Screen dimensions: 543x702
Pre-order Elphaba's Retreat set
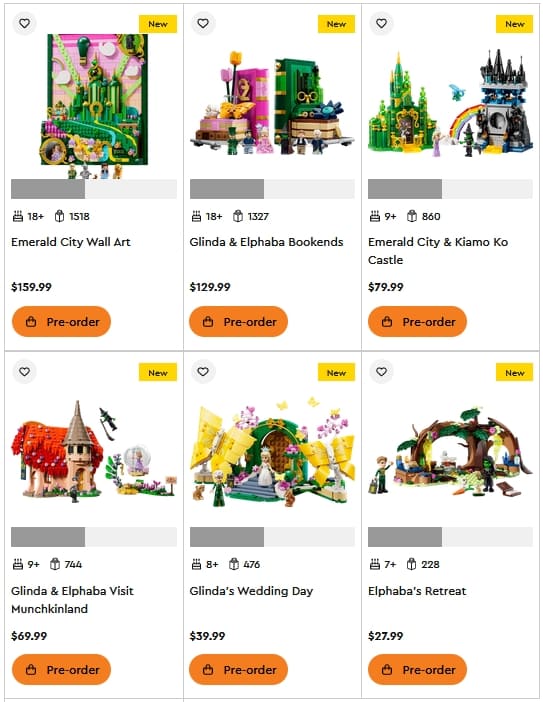tap(417, 670)
